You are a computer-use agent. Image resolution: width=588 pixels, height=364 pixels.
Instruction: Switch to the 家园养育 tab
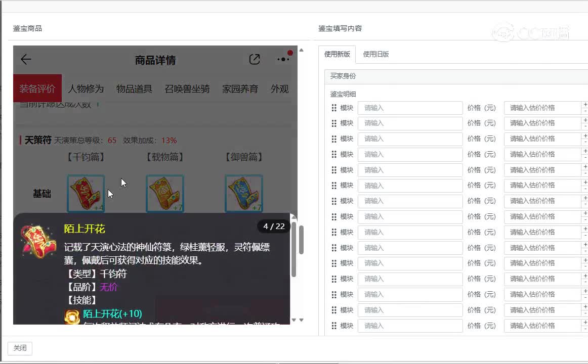[240, 89]
